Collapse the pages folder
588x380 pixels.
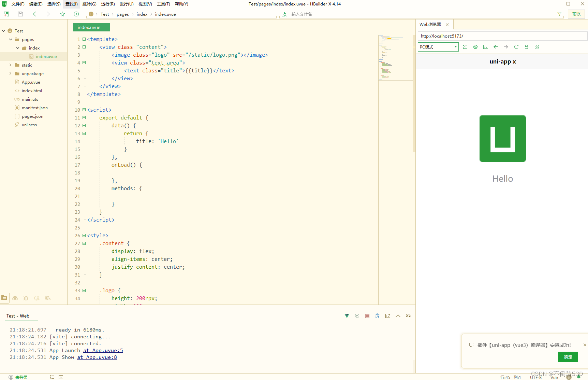[x=11, y=39]
